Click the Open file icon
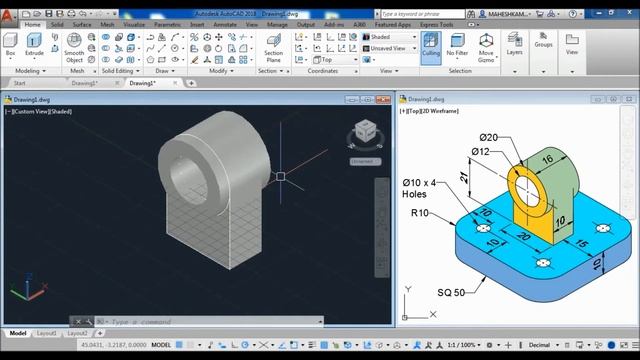The height and width of the screenshot is (360, 640). pyautogui.click(x=37, y=14)
